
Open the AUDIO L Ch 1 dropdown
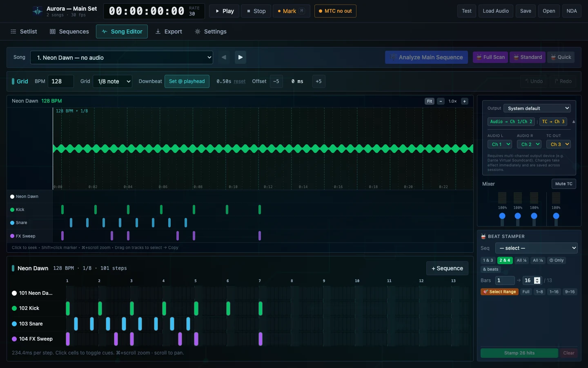(500, 144)
